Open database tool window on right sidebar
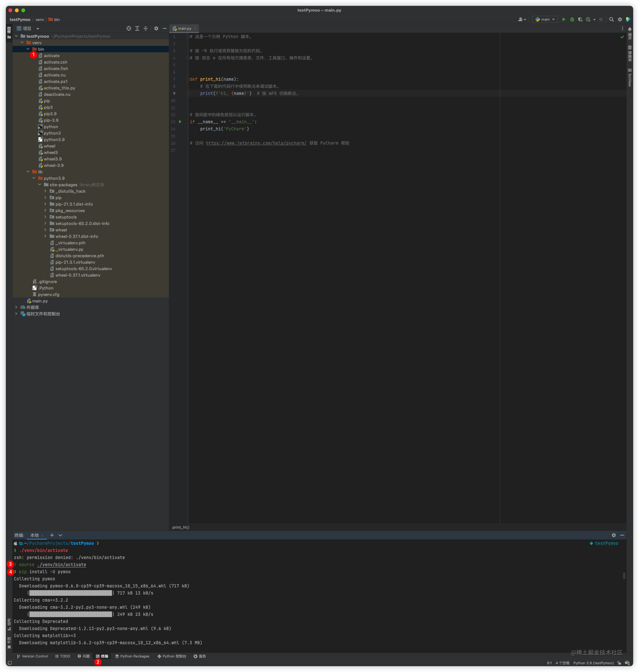This screenshot has height=672, width=639. point(630,54)
